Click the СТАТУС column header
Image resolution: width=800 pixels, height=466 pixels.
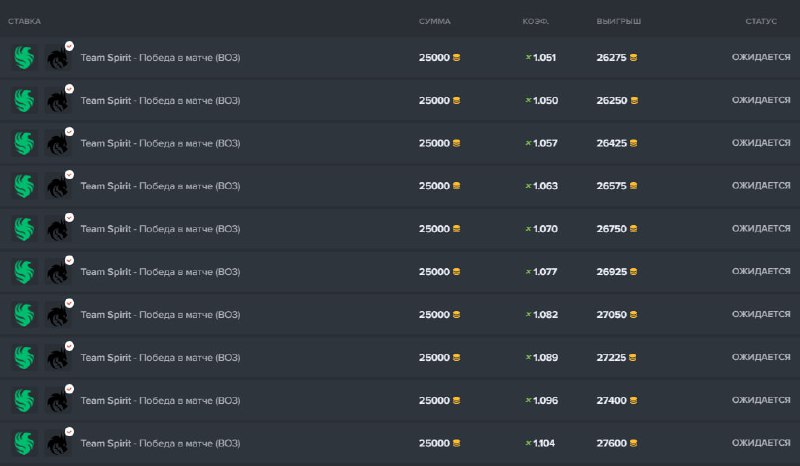pyautogui.click(x=761, y=21)
